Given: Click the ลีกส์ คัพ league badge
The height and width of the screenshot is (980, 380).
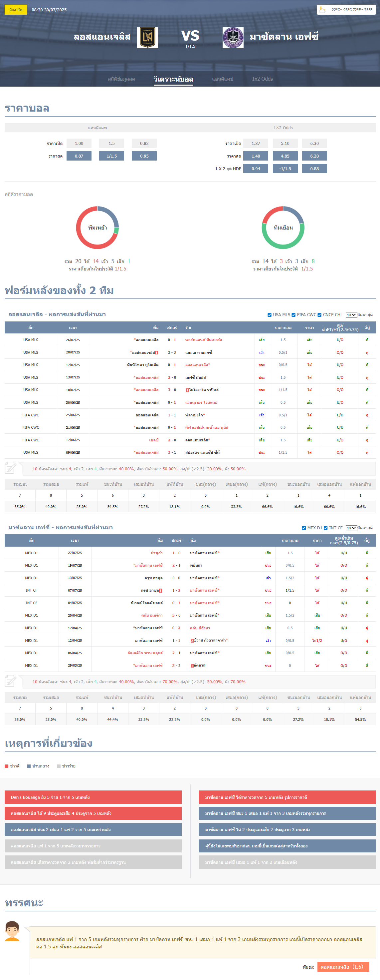Looking at the screenshot, I should 16,10.
